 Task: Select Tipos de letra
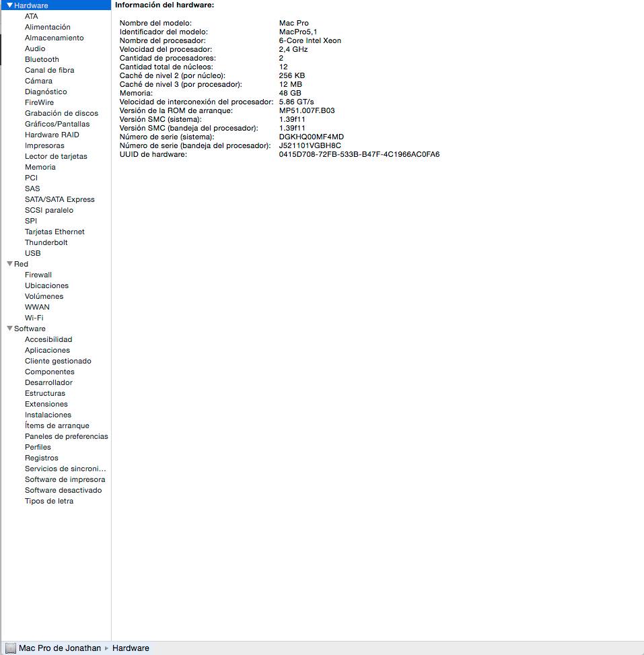coord(49,502)
